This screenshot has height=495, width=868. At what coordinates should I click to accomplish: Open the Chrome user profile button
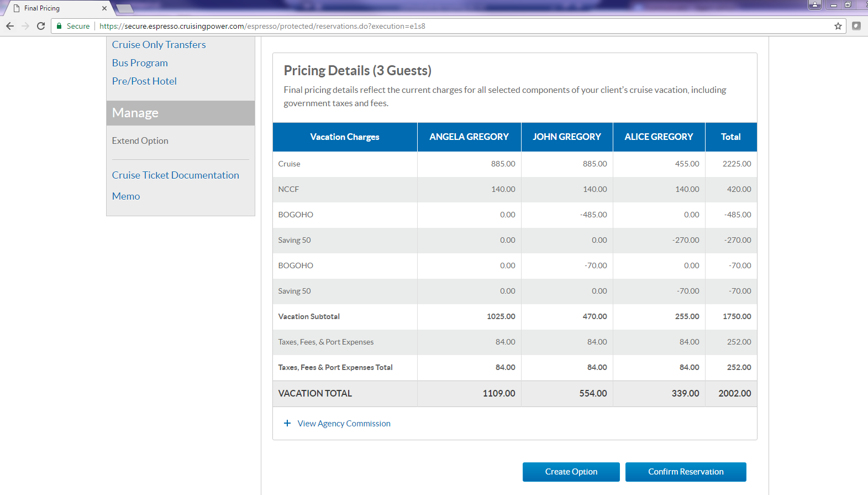[x=815, y=5]
